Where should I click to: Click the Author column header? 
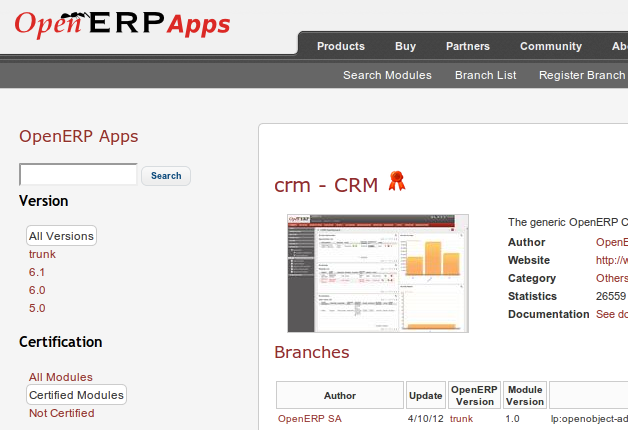(x=340, y=395)
